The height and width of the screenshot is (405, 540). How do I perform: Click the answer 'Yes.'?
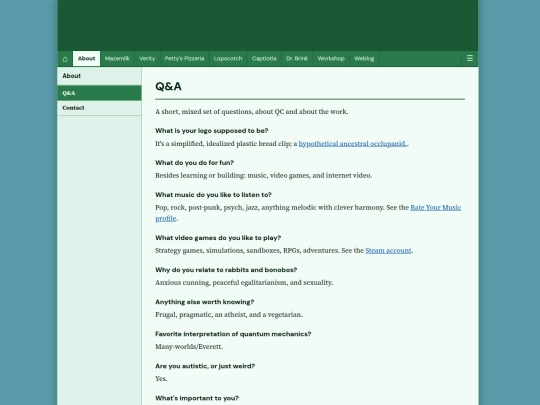(161, 378)
